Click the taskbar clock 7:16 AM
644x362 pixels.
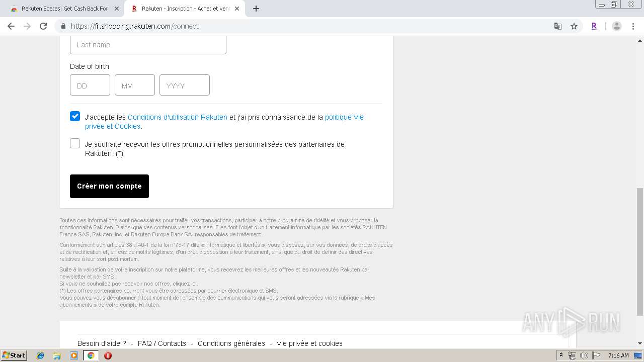click(x=618, y=355)
